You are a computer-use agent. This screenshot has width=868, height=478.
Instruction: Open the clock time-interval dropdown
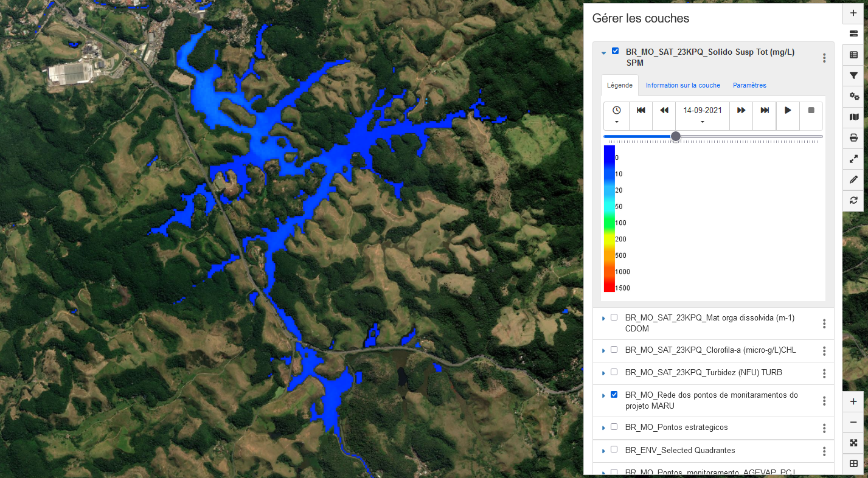(x=616, y=116)
